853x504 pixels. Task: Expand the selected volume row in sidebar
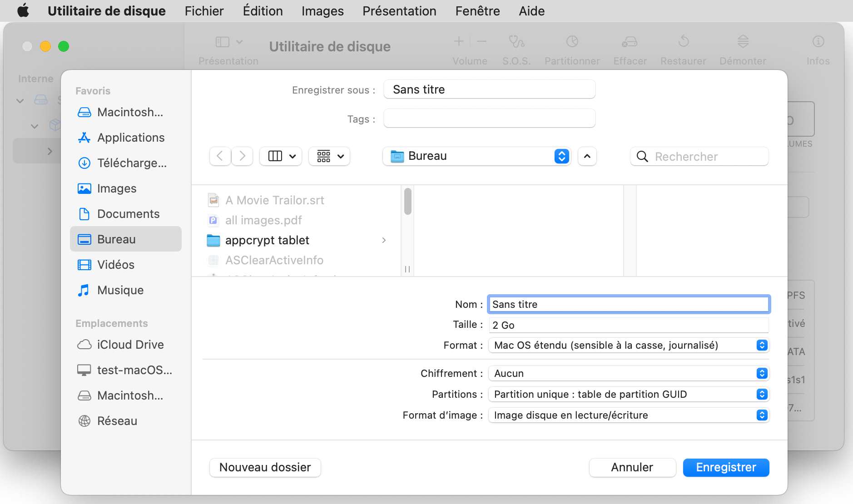[50, 151]
